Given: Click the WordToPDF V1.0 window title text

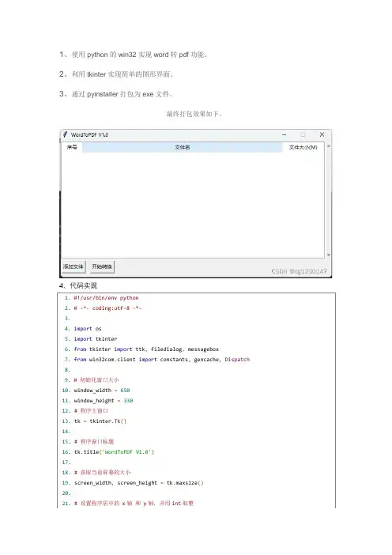Looking at the screenshot, I should (x=89, y=135).
